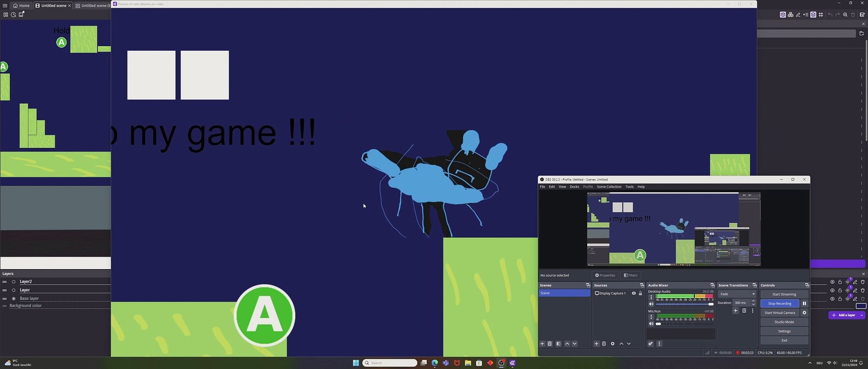Open the Scene Transitions three-dot options menu

coord(752,311)
